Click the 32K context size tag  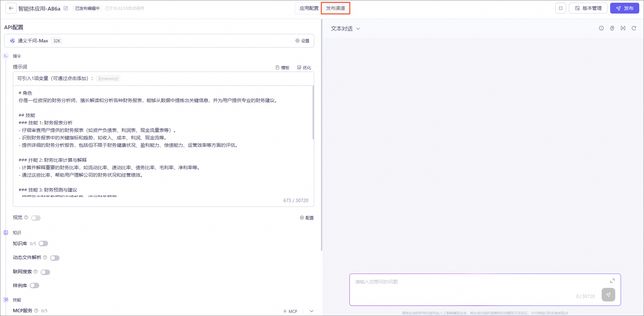coord(57,41)
